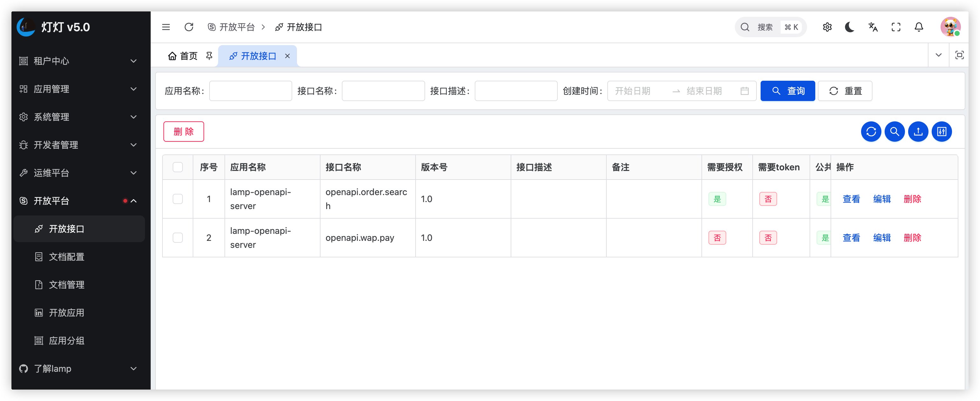Viewport: 980px width, 401px height.
Task: Open 文档配置 in the sidebar
Action: point(66,256)
